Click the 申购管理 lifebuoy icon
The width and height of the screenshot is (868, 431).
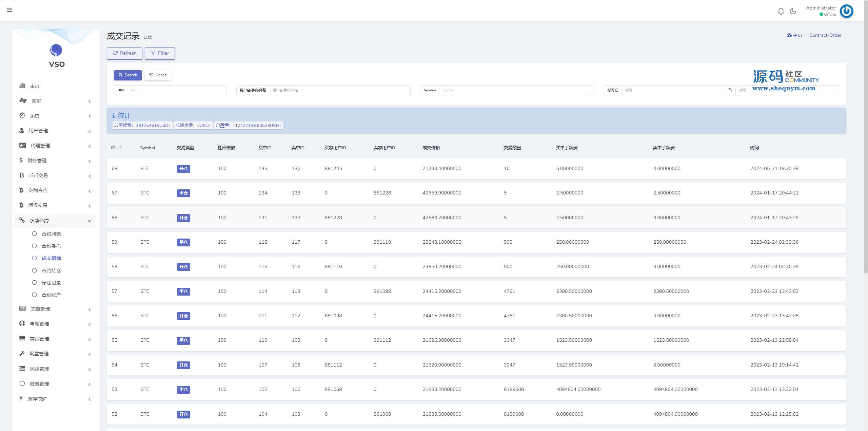[x=22, y=323]
